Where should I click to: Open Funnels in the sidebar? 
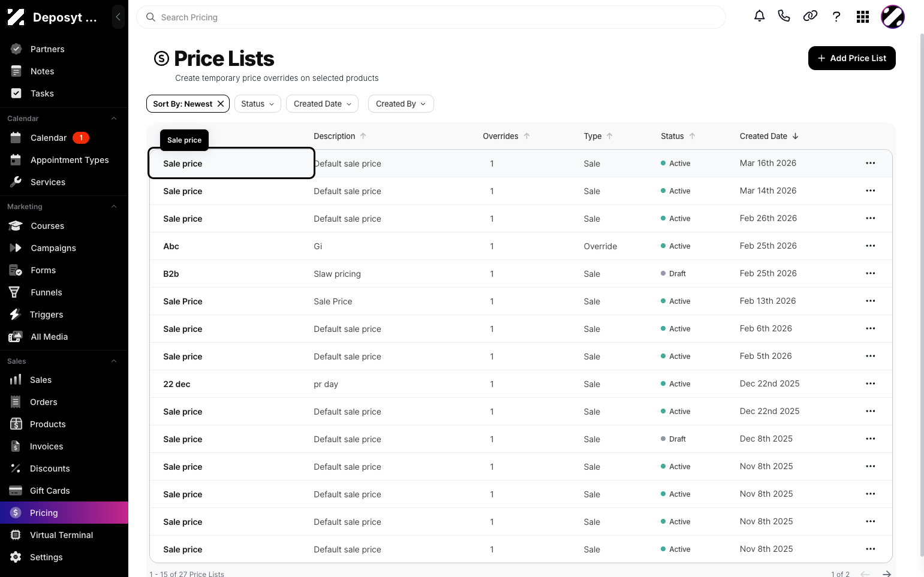click(x=64, y=292)
